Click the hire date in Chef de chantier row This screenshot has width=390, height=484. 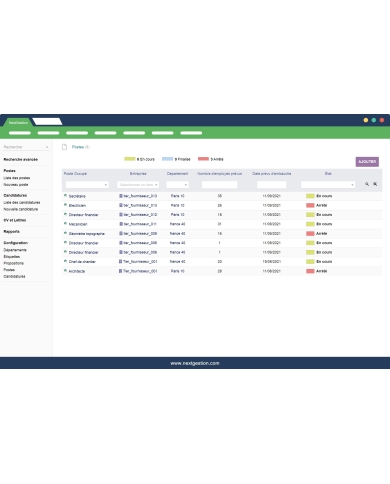point(272,262)
